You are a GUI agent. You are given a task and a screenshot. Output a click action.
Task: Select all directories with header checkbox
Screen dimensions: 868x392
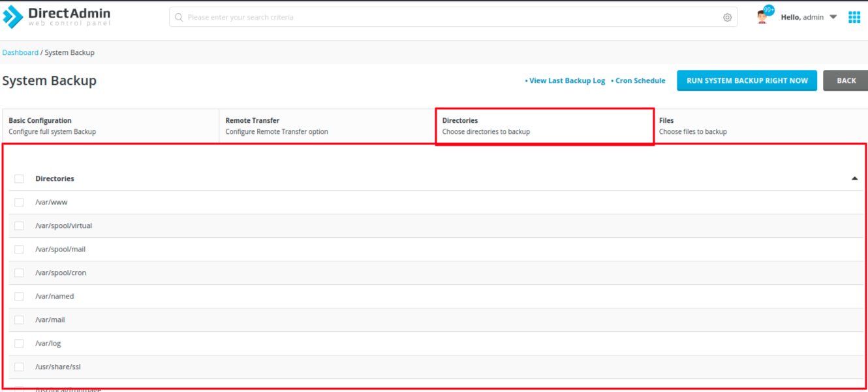tap(19, 179)
